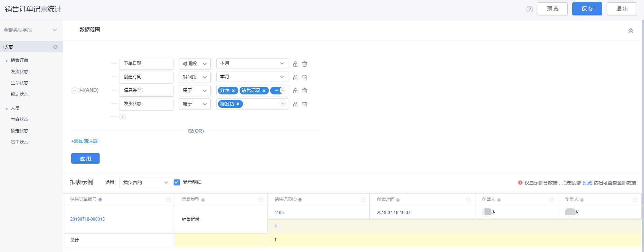This screenshot has height=252, width=644.
Task: Open 创建时间 operator 时间段 dropdown
Action: pyautogui.click(x=195, y=77)
